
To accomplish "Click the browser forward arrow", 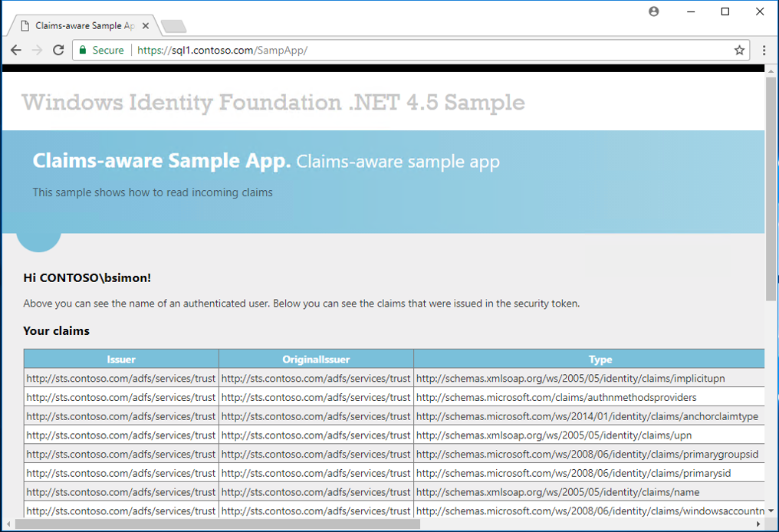I will pos(37,50).
